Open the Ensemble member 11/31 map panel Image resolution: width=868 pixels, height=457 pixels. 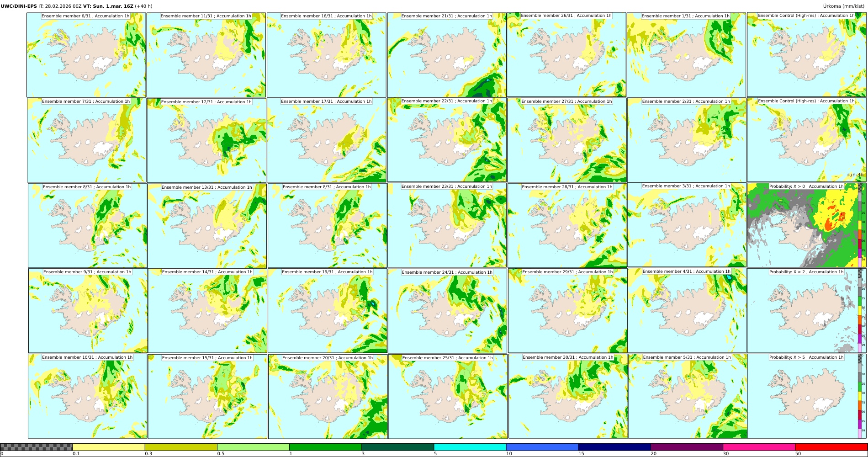tap(206, 55)
